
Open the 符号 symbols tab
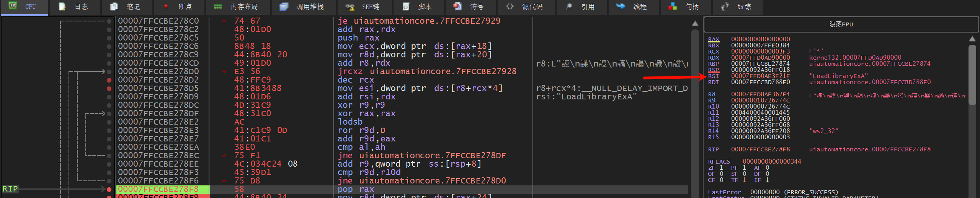[471, 7]
